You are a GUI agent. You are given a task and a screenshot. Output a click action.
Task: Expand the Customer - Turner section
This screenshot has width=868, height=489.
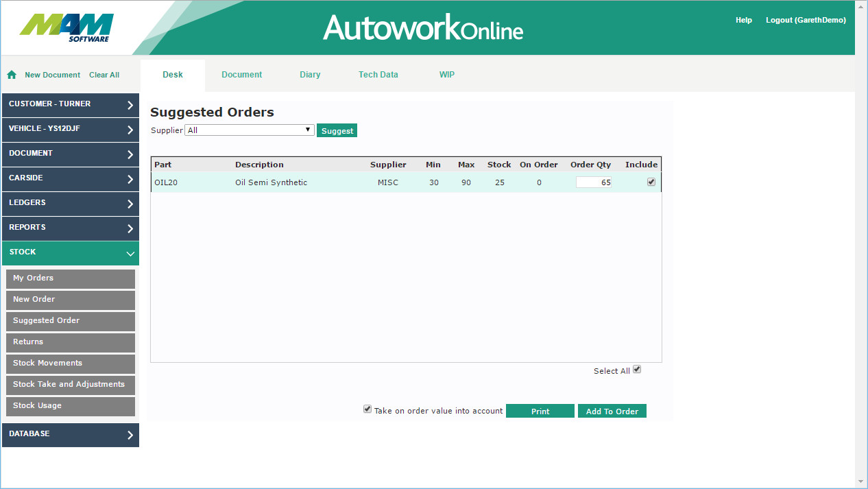tap(70, 104)
